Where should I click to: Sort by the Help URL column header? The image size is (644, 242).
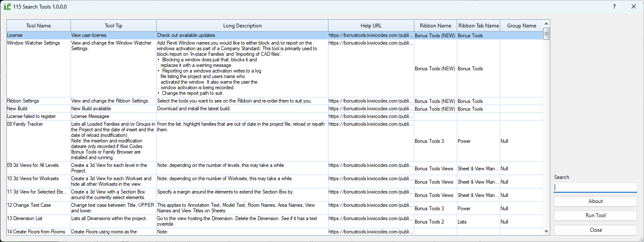[371, 26]
